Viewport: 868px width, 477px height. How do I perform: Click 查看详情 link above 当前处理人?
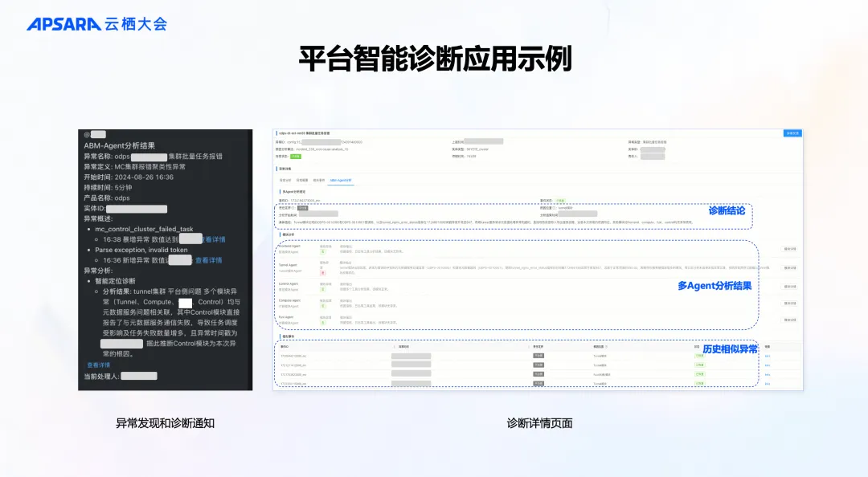pos(99,365)
